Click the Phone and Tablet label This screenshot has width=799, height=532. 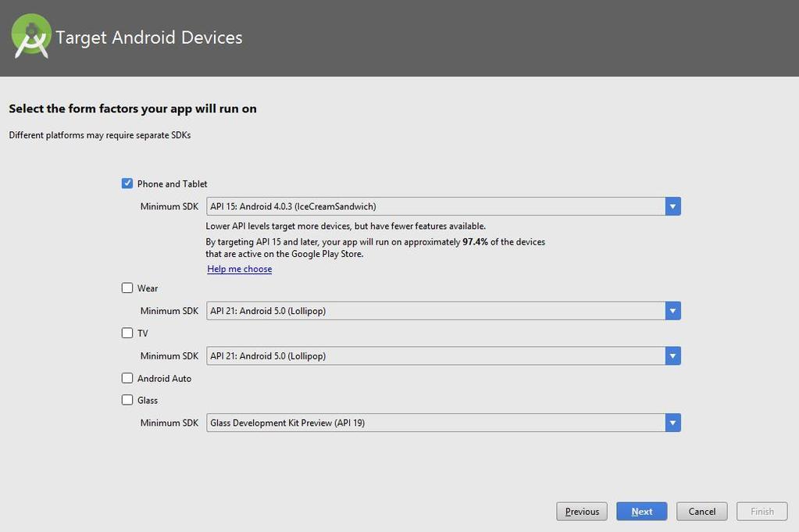[173, 184]
